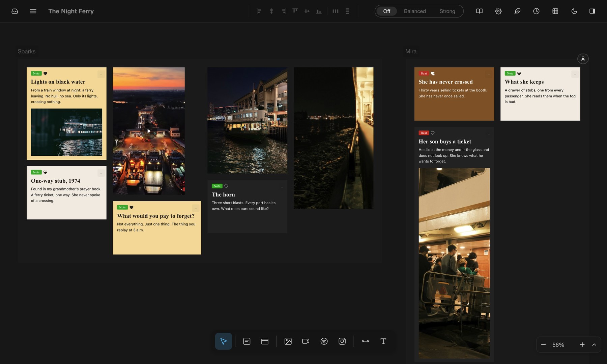Toggle the right sidebar panel

(x=592, y=11)
